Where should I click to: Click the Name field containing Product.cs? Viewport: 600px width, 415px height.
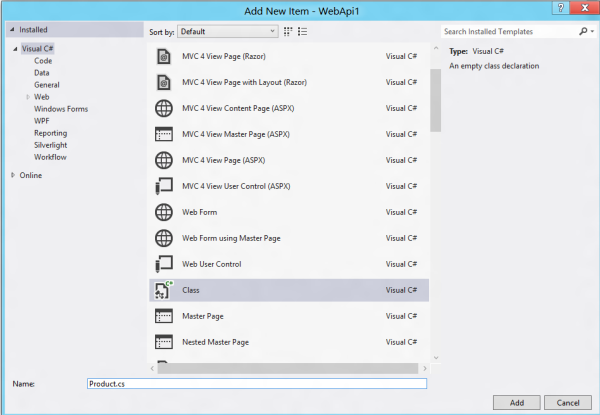click(257, 383)
